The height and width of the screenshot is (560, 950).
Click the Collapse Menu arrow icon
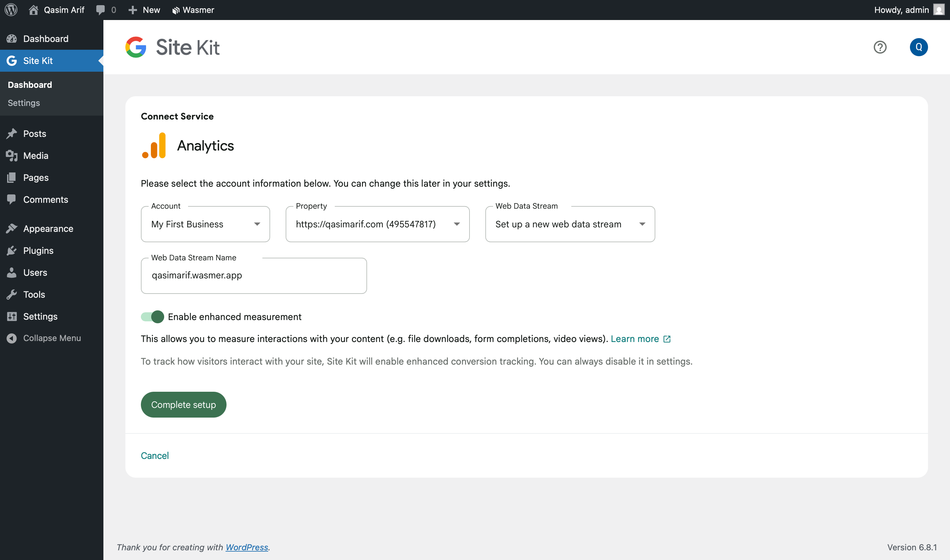coord(12,338)
